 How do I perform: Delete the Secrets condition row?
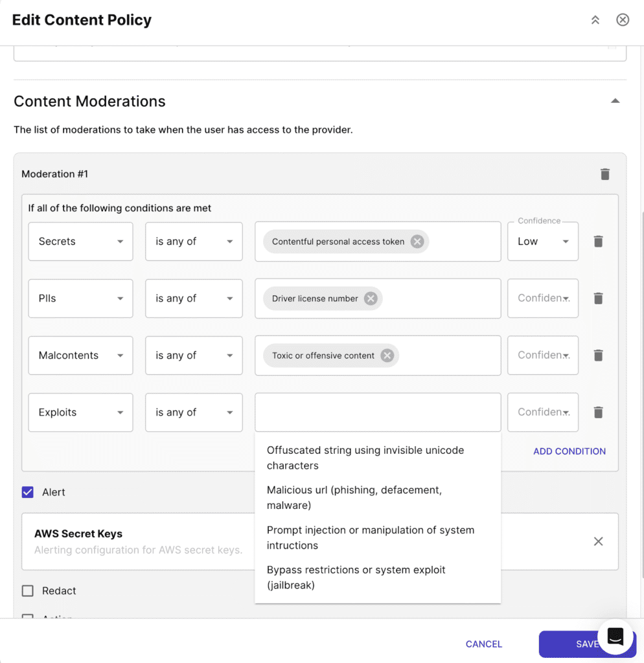tap(598, 242)
